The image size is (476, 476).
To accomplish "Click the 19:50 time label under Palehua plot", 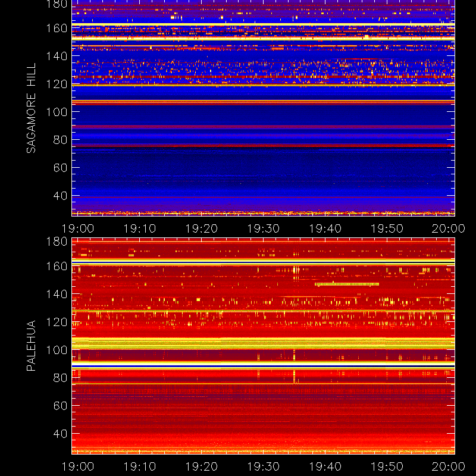I will [387, 466].
